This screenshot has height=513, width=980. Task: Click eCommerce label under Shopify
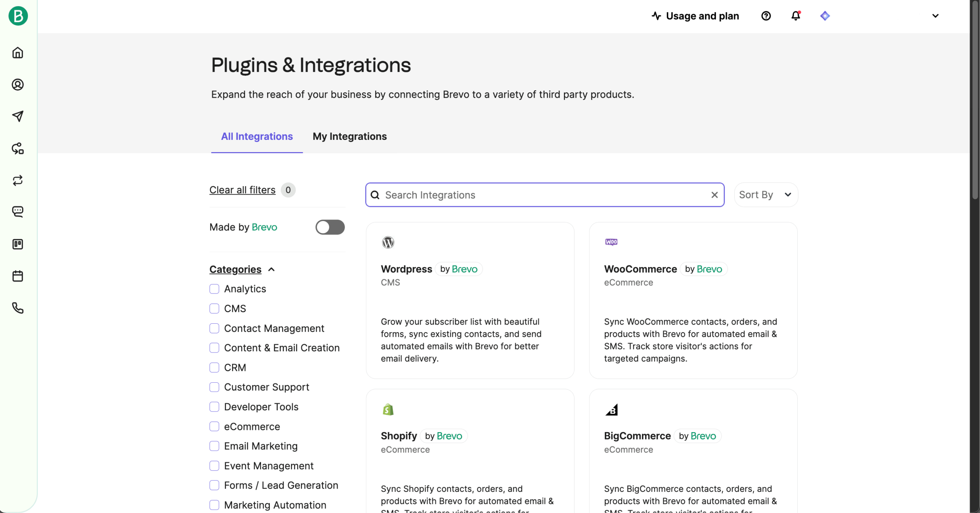click(405, 449)
